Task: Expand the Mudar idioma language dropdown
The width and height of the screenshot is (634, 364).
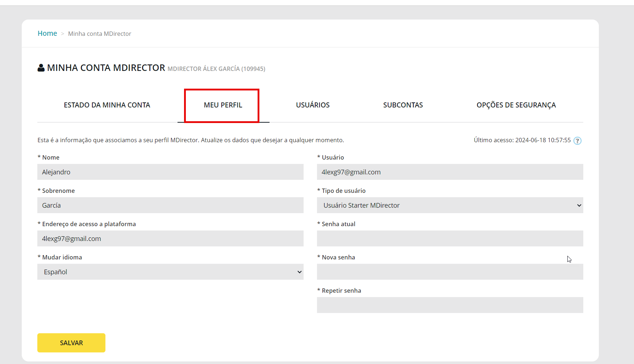Action: tap(170, 272)
